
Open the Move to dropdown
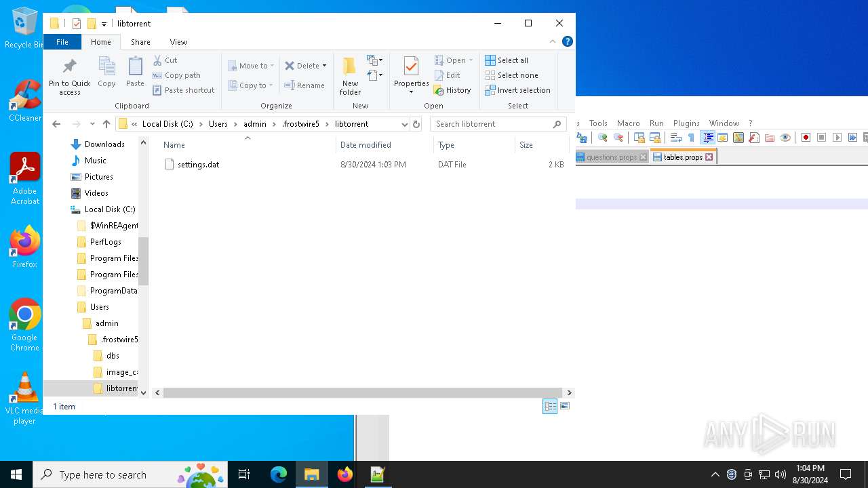point(251,66)
